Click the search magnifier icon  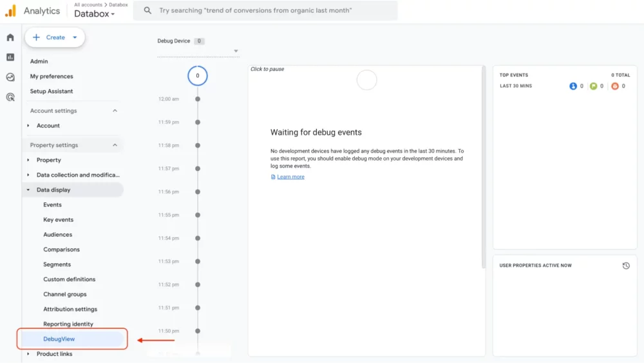[148, 10]
